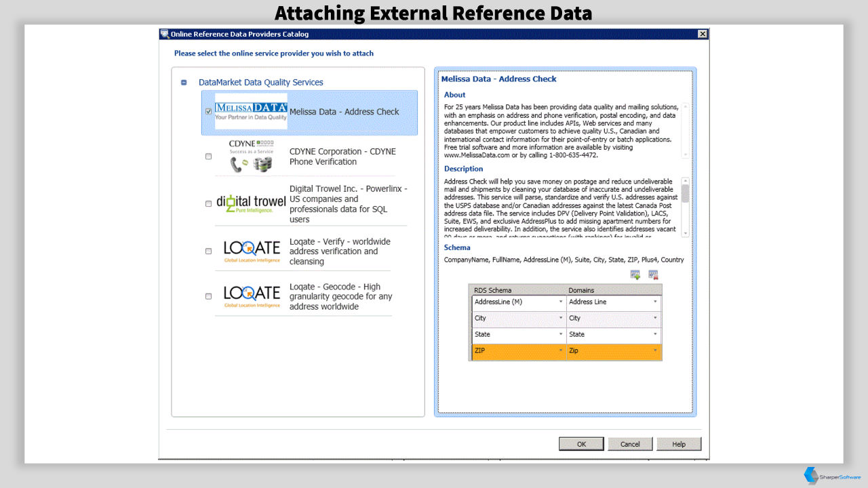Click the Schema heading
The image size is (868, 488).
point(457,247)
